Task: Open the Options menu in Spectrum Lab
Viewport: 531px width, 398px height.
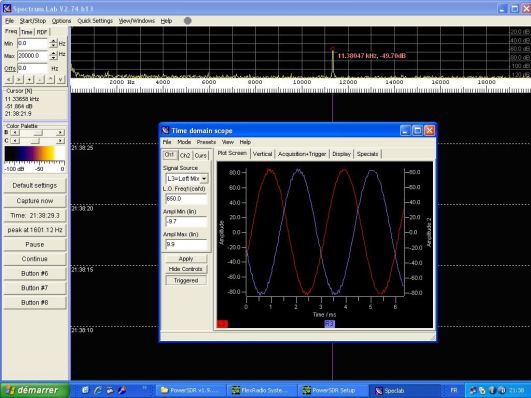Action: point(61,21)
